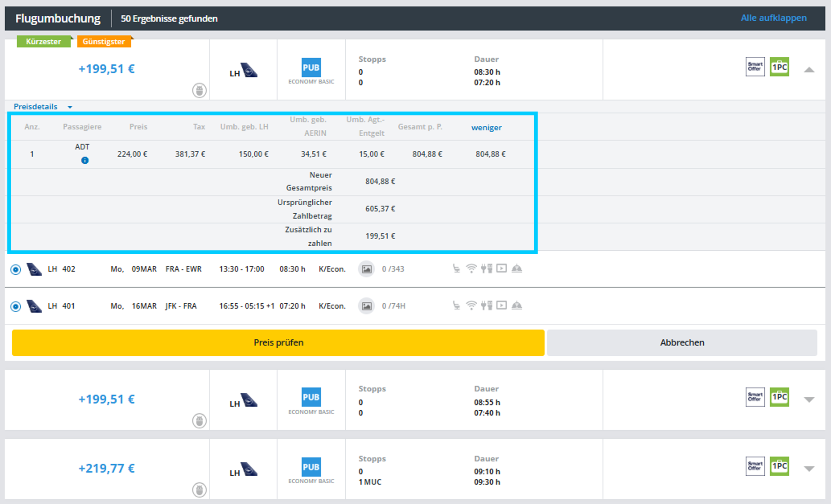Select the LH 401 JFK-FRA radio button
The width and height of the screenshot is (831, 504).
point(16,306)
